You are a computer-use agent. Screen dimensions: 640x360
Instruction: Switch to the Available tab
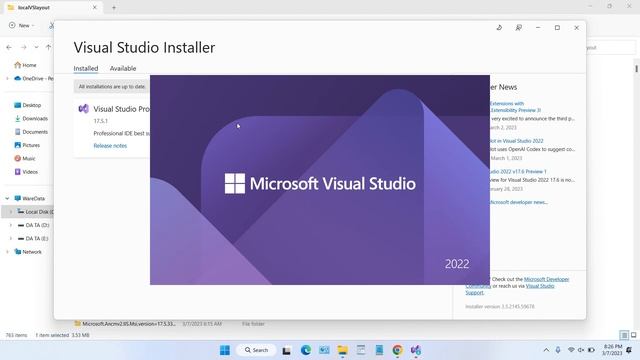point(123,68)
